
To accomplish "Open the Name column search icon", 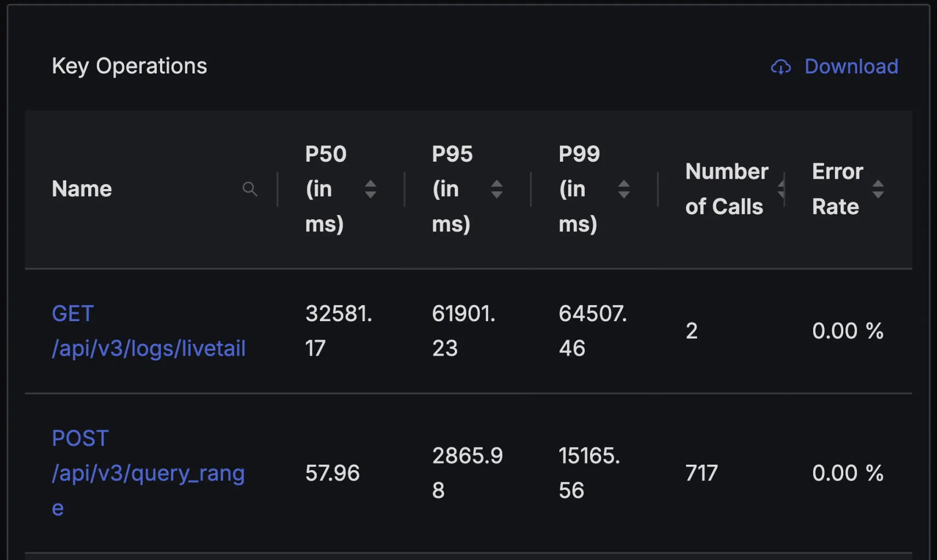I will (x=250, y=189).
